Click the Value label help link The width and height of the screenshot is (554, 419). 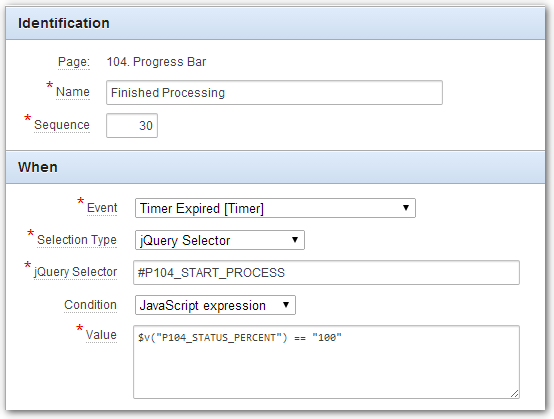(x=101, y=335)
